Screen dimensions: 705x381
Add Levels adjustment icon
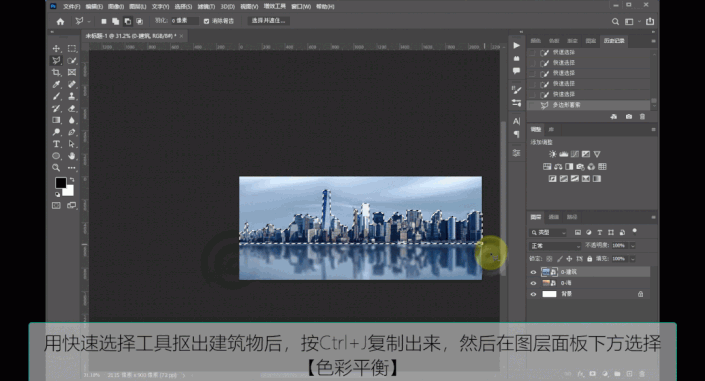[564, 154]
